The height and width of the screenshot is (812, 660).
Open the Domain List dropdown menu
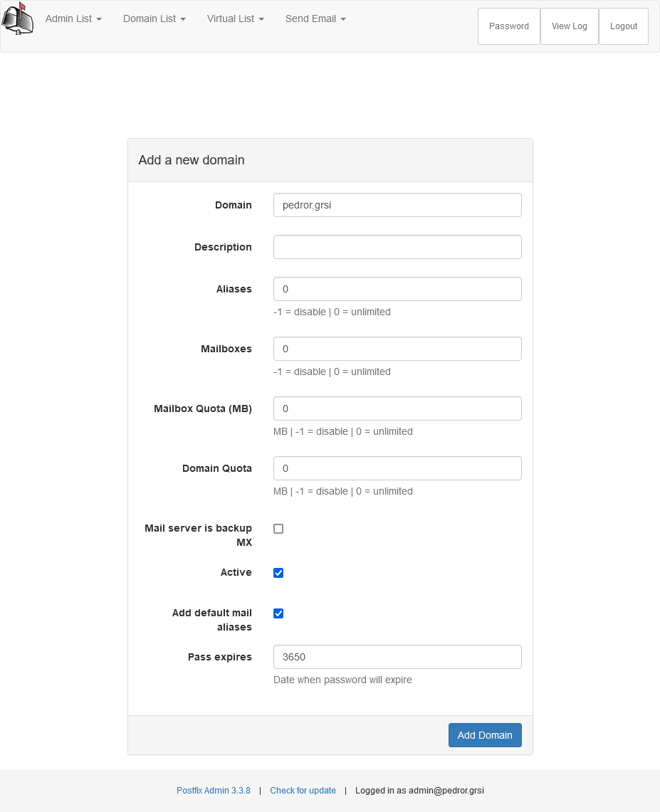click(x=154, y=19)
